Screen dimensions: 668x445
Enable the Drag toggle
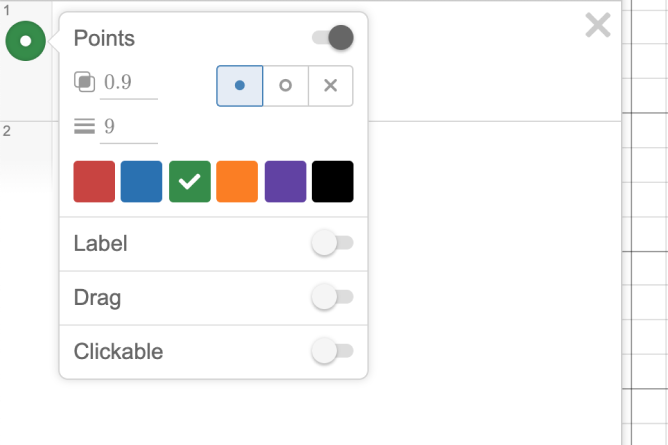(x=333, y=297)
